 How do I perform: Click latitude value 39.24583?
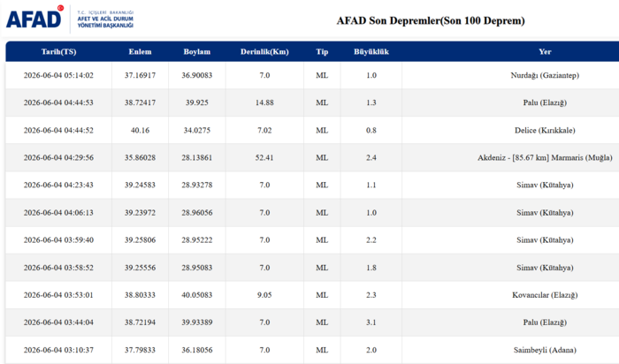[140, 185]
